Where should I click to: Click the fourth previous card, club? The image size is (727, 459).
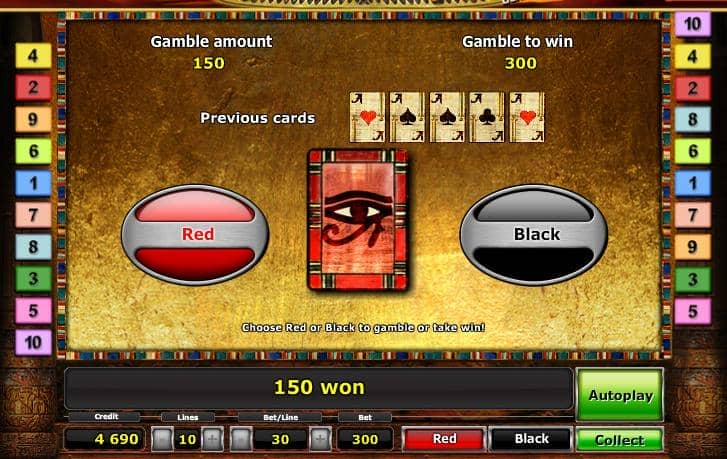[487, 117]
